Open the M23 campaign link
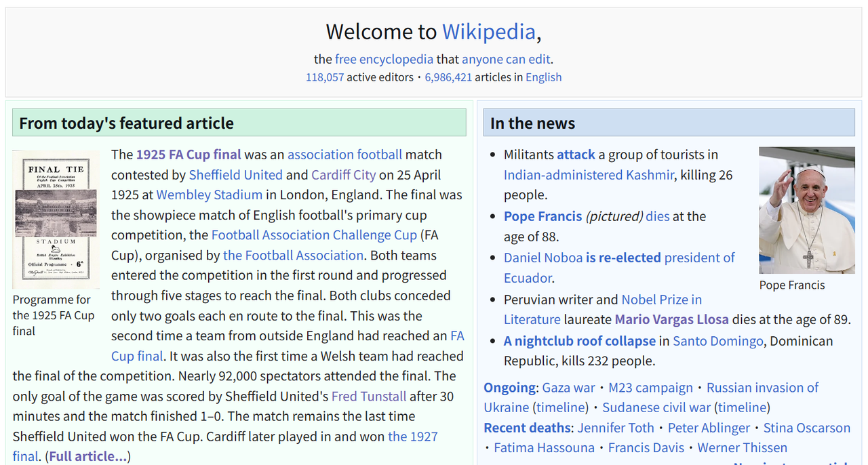The image size is (868, 465). tap(650, 388)
